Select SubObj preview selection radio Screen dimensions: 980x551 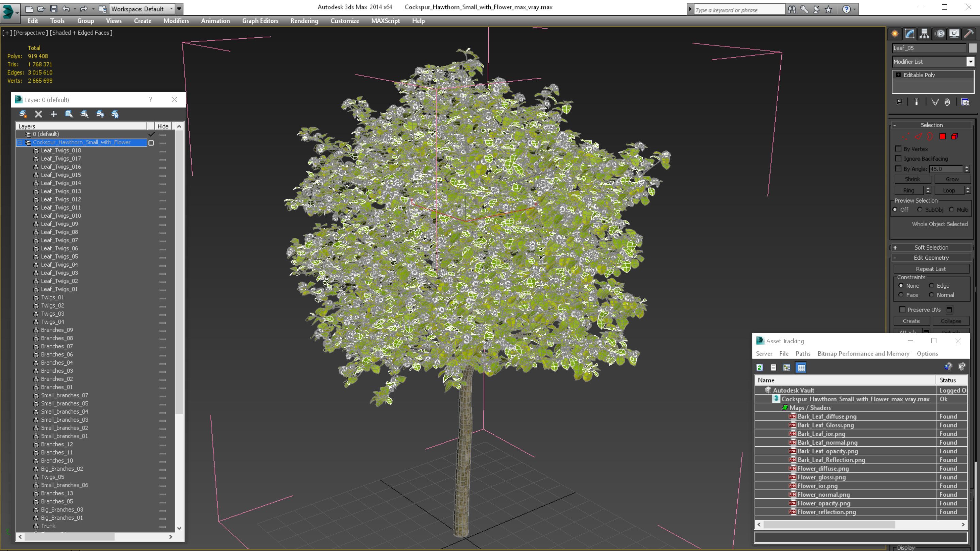point(919,210)
